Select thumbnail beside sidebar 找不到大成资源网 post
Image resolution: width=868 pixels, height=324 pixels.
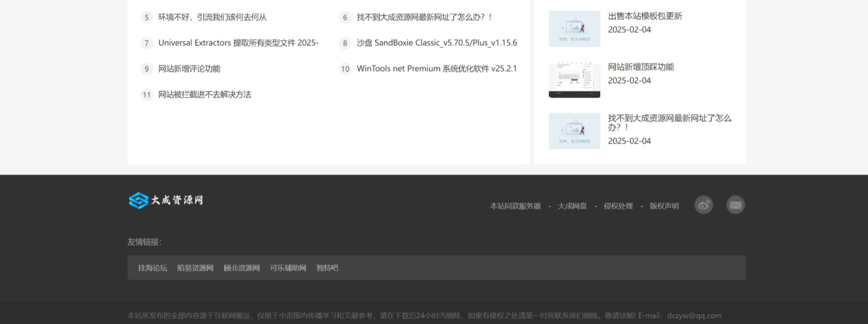(574, 130)
